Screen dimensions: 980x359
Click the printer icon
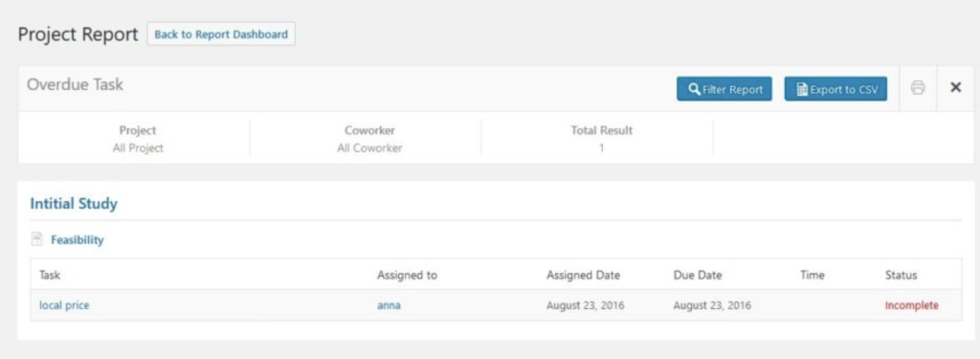click(918, 88)
